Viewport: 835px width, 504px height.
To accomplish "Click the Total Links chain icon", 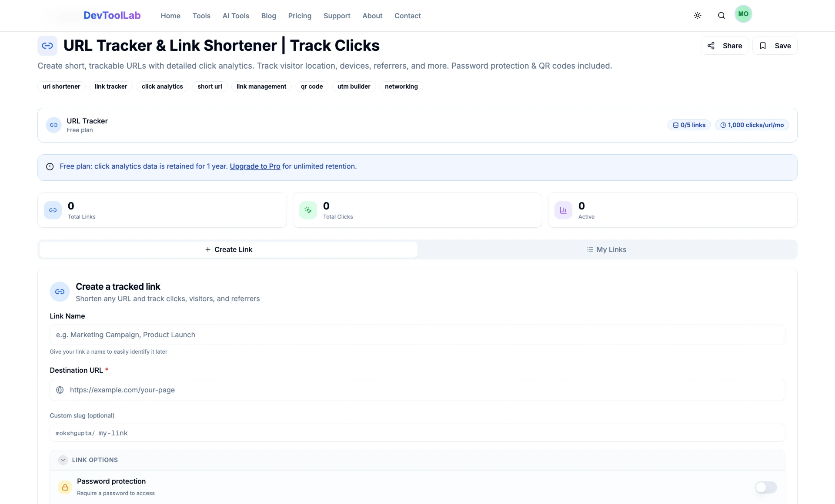I will pyautogui.click(x=53, y=210).
